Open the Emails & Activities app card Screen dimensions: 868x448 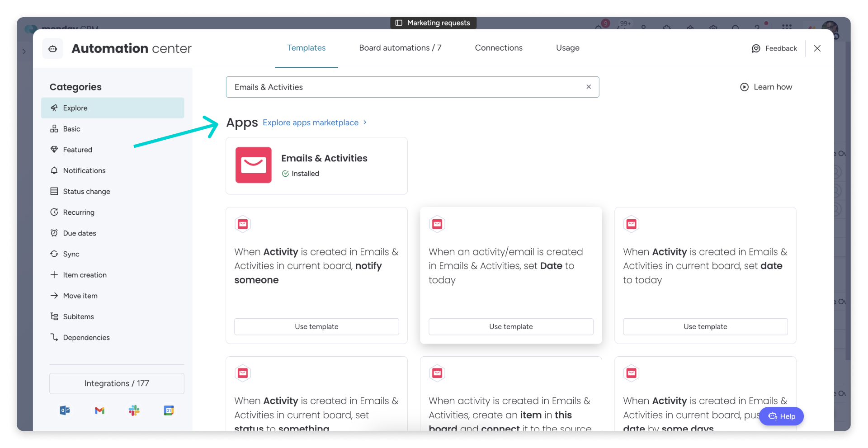coord(316,166)
